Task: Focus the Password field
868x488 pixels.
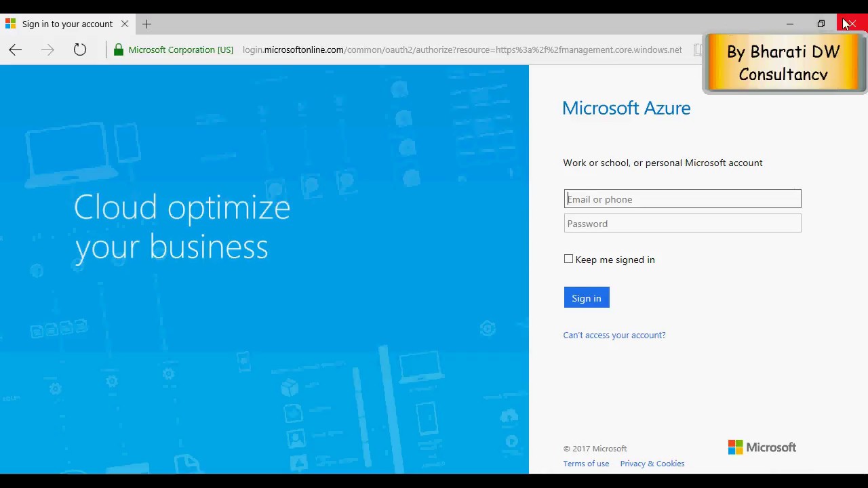Action: [x=682, y=223]
